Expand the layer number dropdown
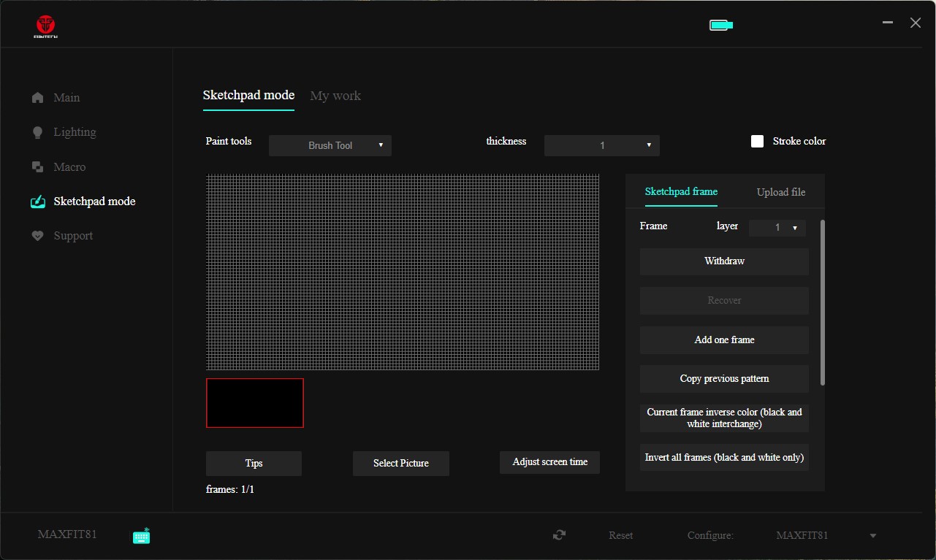 tap(777, 228)
